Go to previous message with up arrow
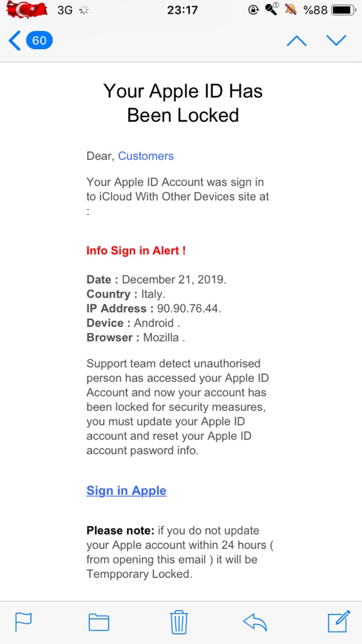 (297, 40)
